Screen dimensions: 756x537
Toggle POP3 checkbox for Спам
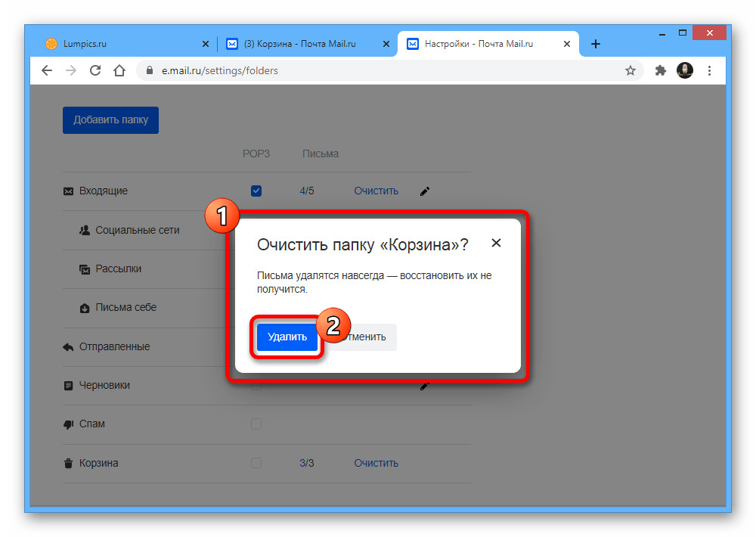pyautogui.click(x=256, y=424)
